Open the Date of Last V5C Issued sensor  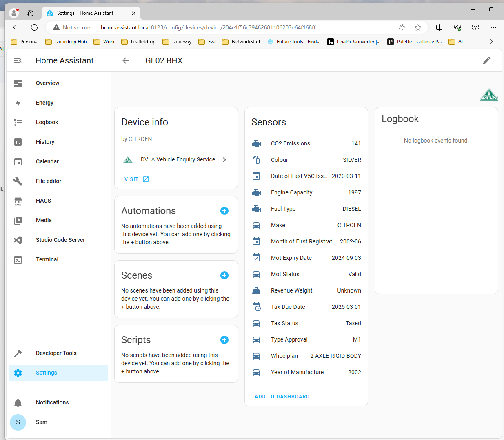coord(306,176)
